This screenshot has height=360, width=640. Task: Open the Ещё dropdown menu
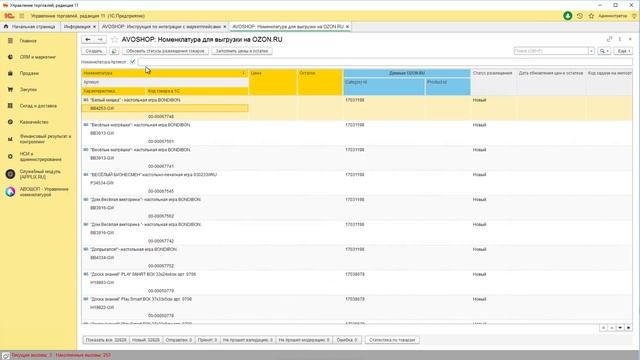623,51
